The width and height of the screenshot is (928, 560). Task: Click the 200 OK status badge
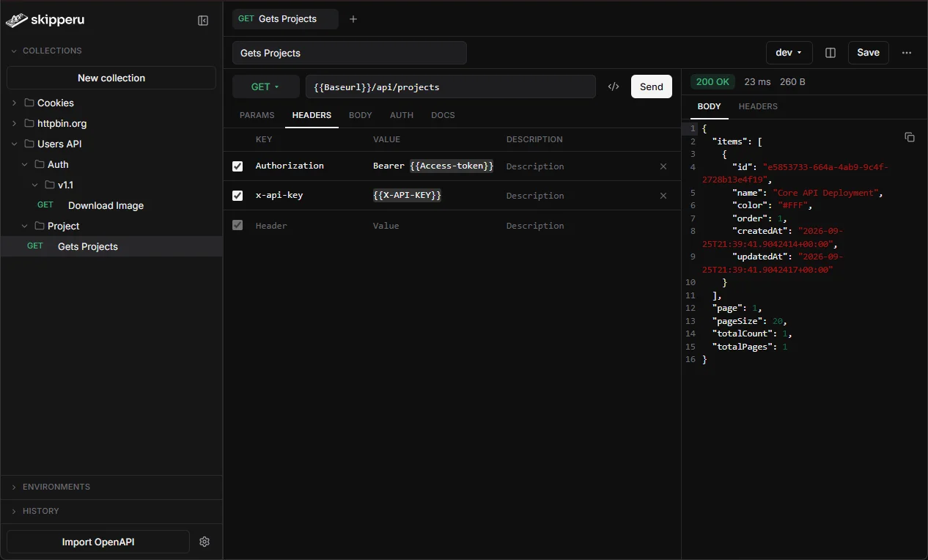tap(713, 82)
